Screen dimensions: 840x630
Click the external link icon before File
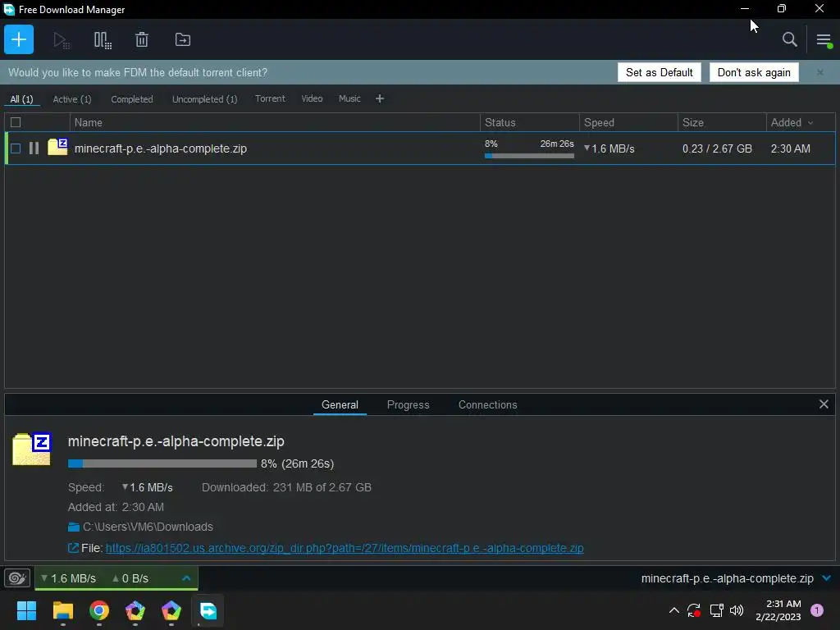pos(73,548)
